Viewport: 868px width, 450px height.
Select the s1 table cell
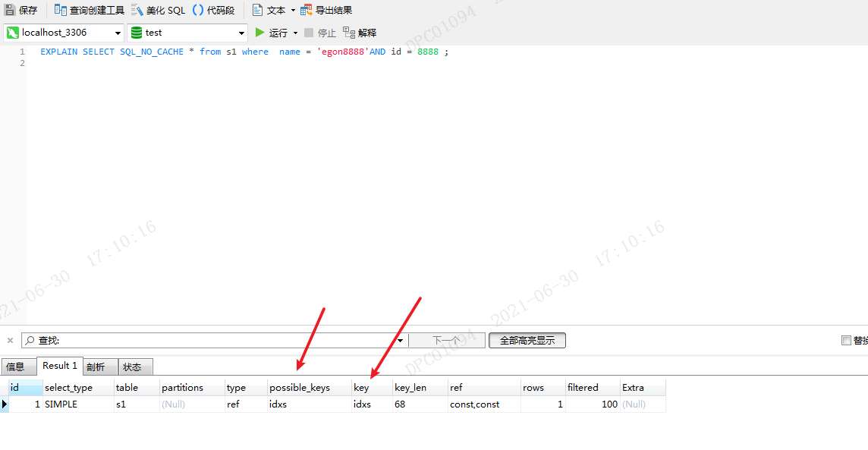coord(137,404)
